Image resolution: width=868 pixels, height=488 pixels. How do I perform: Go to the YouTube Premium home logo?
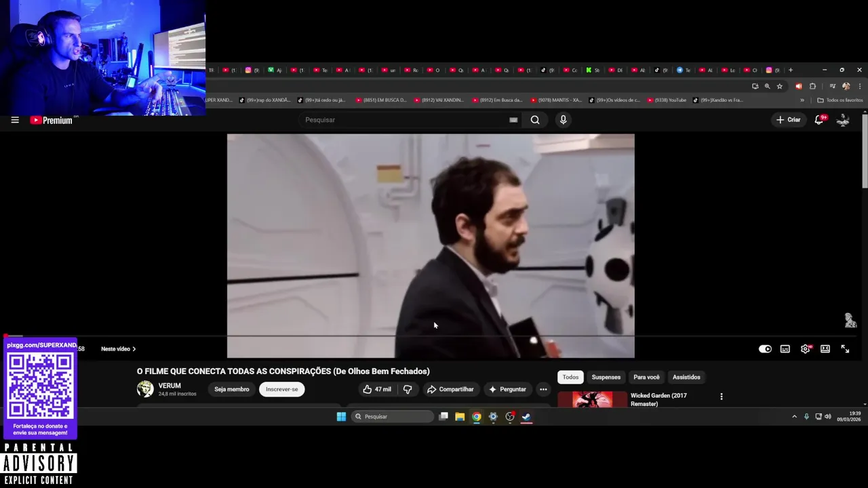(x=52, y=120)
